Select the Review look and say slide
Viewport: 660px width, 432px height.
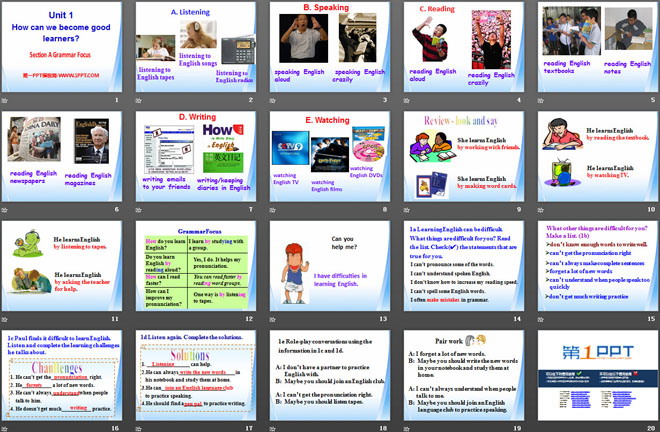(x=464, y=156)
